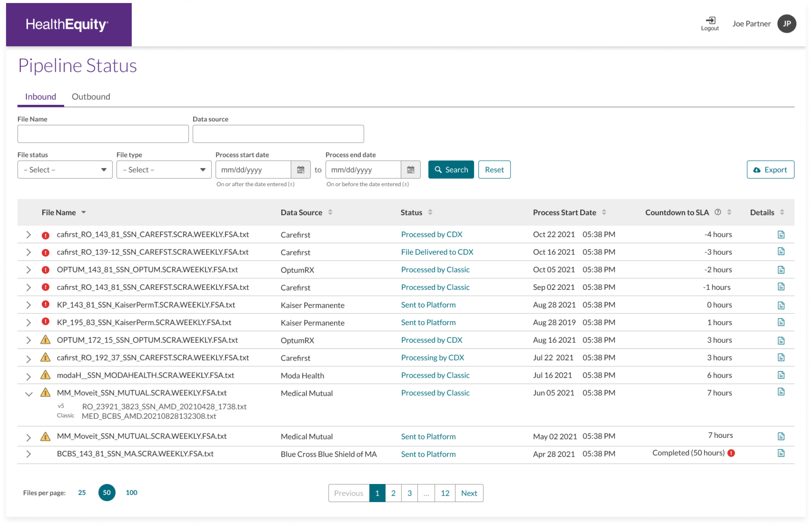Open details document for Jul 22 2021 row

781,357
